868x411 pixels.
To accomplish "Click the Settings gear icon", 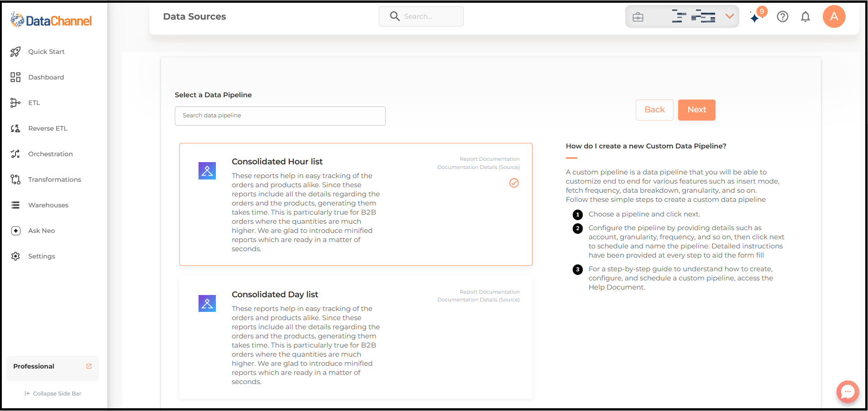I will pyautogui.click(x=16, y=256).
